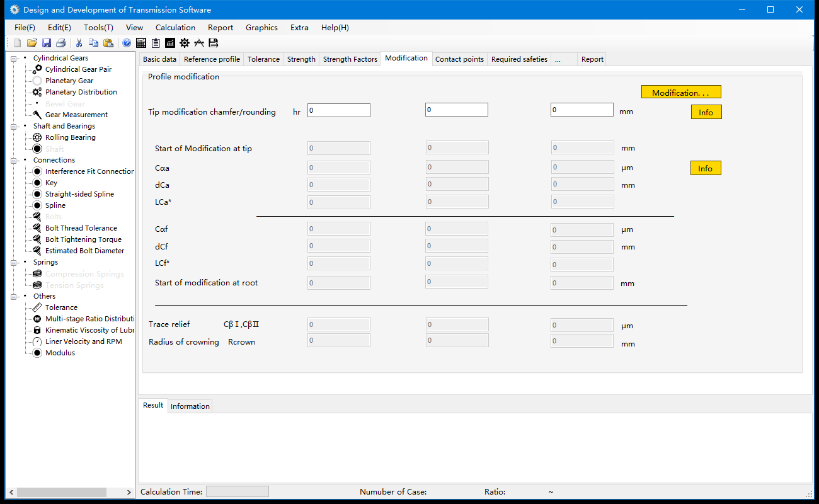
Task: Open the Graphics menu
Action: click(261, 28)
